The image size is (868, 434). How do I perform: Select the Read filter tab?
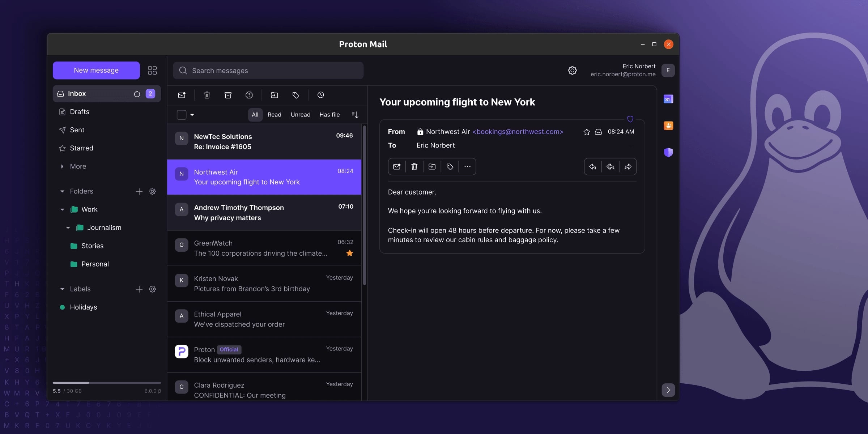coord(275,115)
